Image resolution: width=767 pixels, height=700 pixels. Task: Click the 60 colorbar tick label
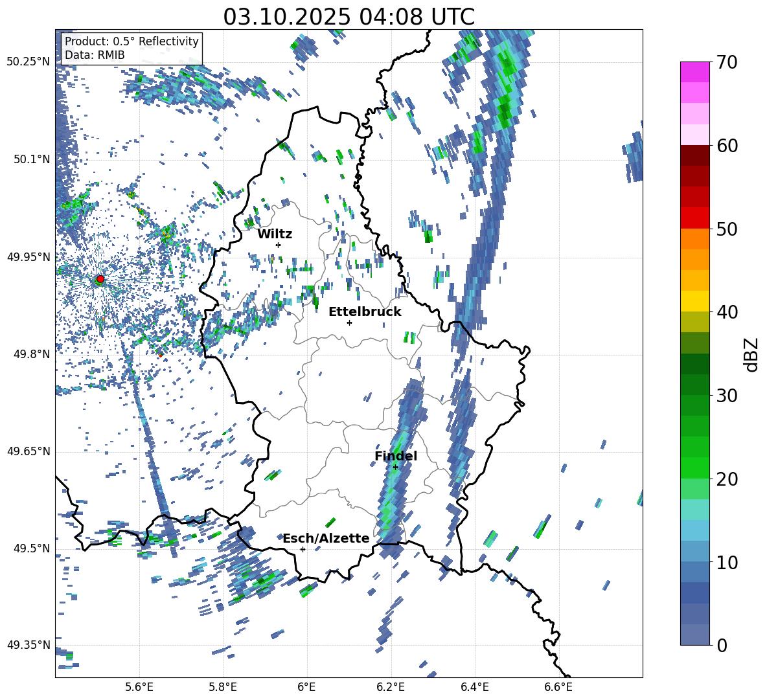coord(726,146)
